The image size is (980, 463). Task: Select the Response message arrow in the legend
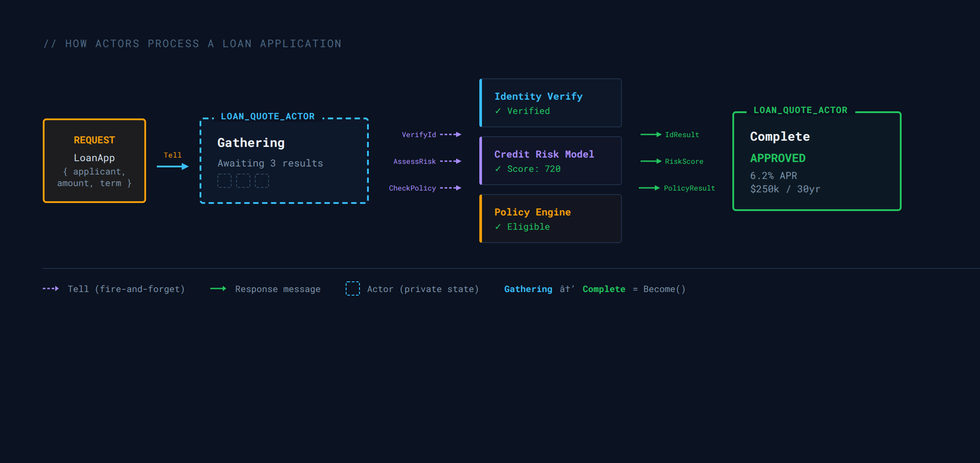(x=219, y=289)
